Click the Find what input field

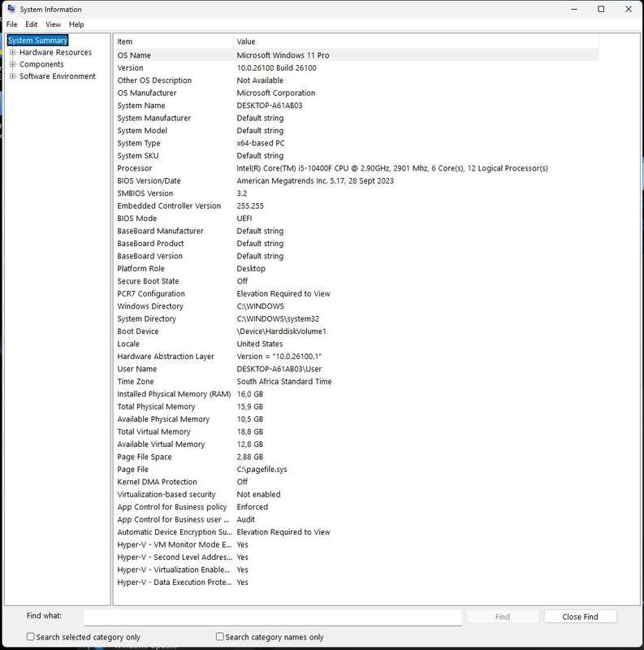tap(273, 617)
